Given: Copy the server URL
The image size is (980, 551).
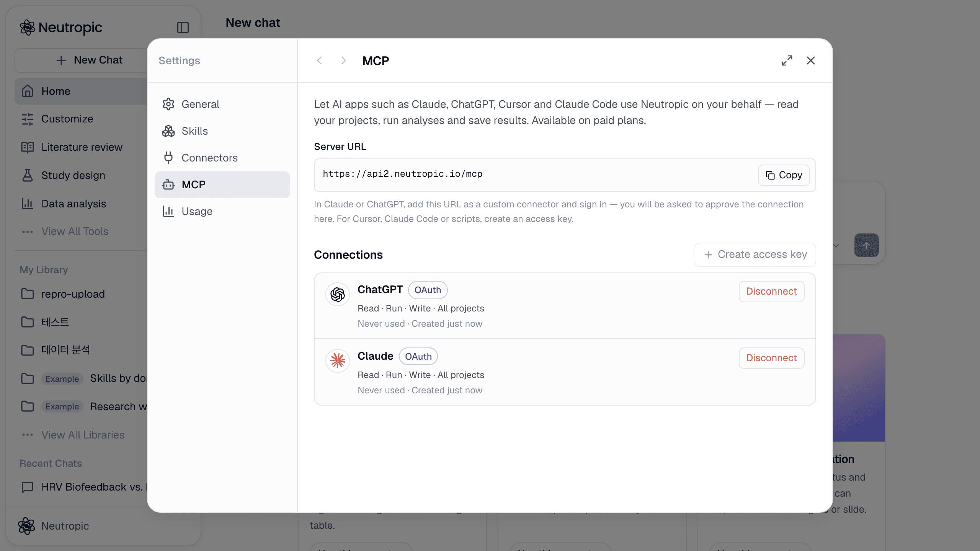Looking at the screenshot, I should (x=784, y=175).
